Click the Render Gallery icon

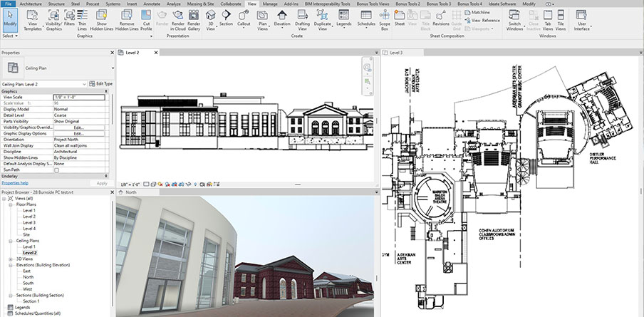pyautogui.click(x=194, y=19)
